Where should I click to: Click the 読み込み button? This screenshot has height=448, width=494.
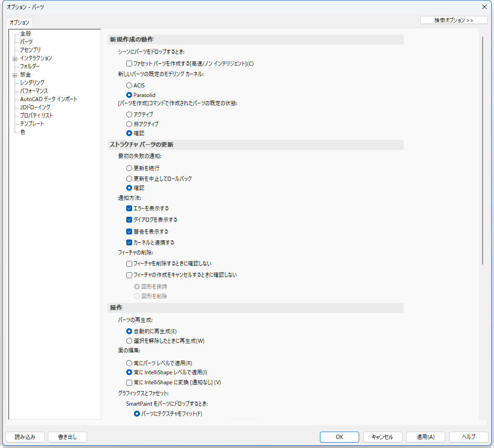(x=25, y=437)
